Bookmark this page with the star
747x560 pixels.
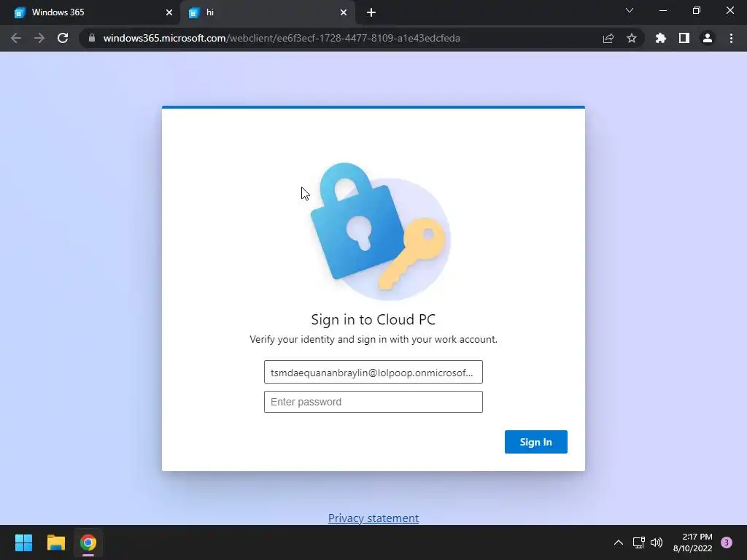tap(632, 38)
